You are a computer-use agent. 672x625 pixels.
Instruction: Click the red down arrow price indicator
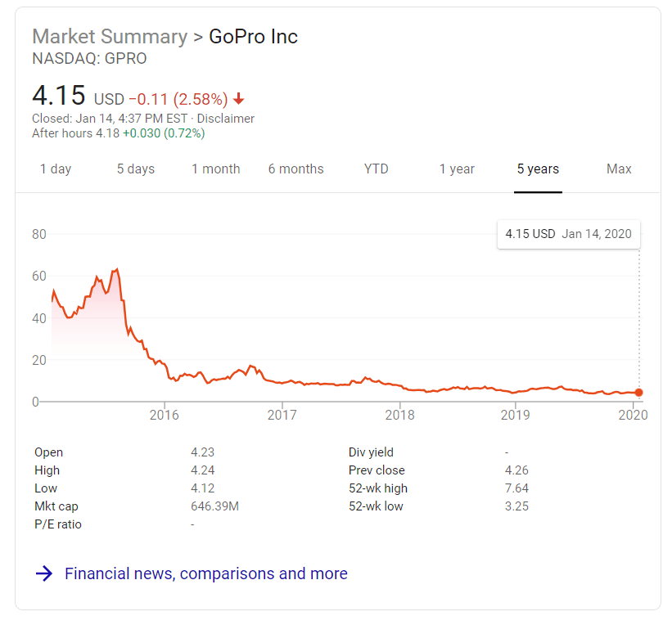[x=239, y=99]
